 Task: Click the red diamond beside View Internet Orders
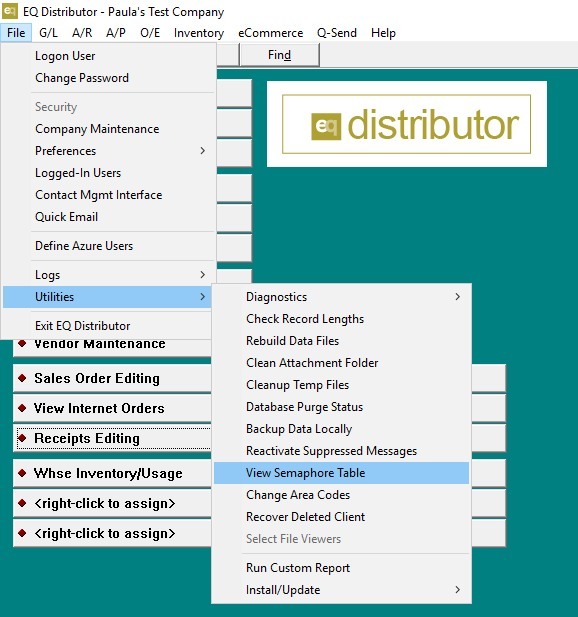point(22,408)
